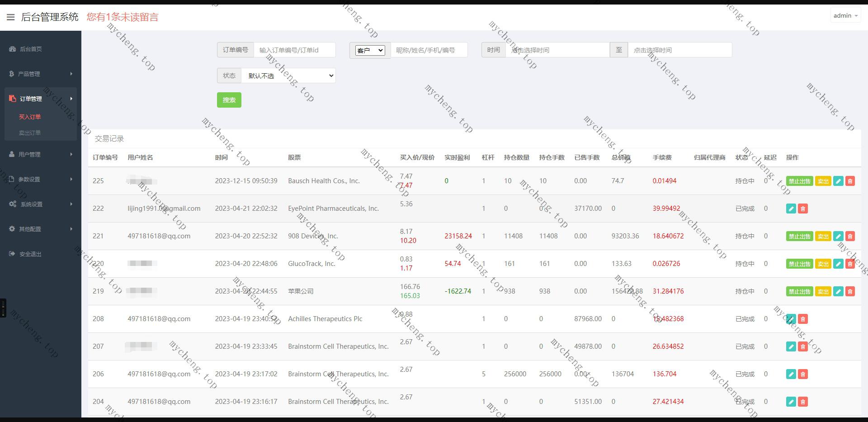
Task: Click timestamp 2023-12-15 09:50:39
Action: (246, 181)
